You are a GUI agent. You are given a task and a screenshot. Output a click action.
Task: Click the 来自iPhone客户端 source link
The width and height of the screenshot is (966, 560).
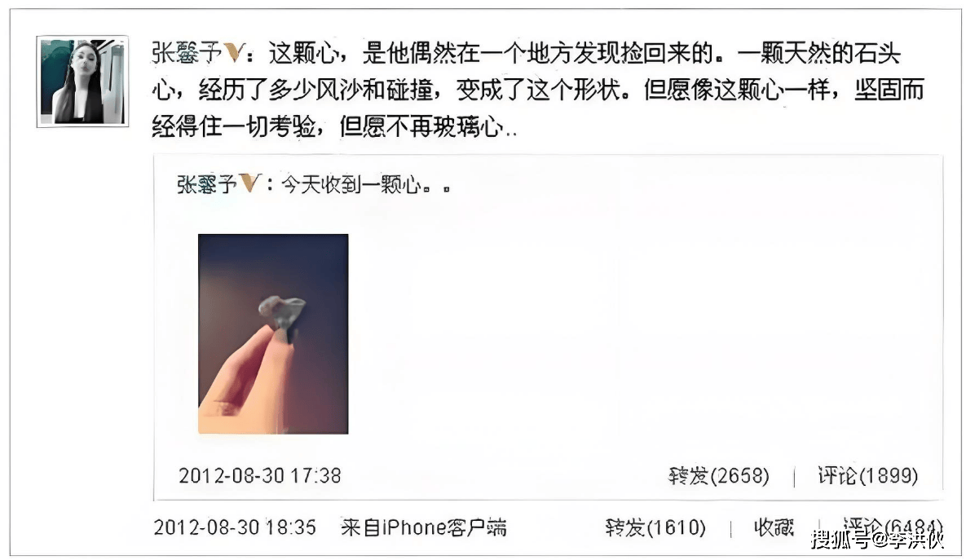pos(424,527)
